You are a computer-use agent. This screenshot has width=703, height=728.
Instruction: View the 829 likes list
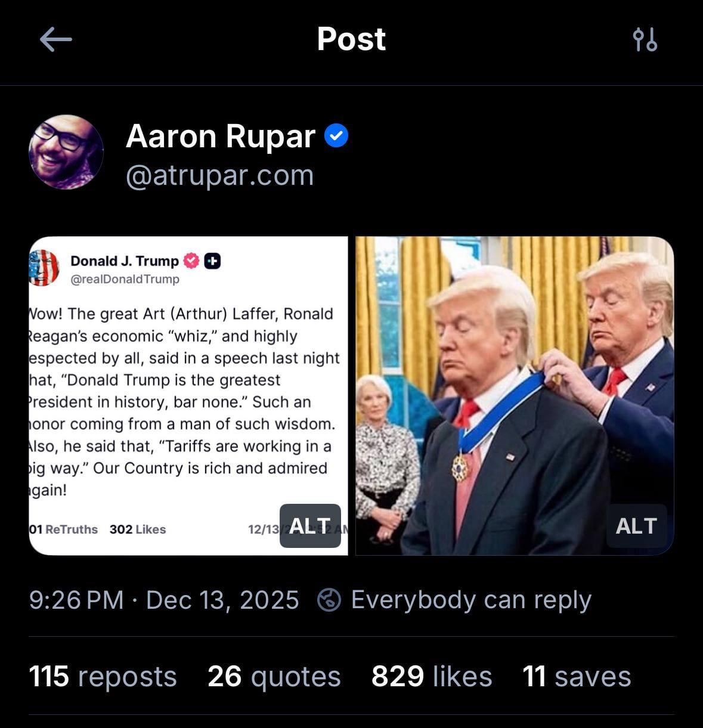(432, 677)
